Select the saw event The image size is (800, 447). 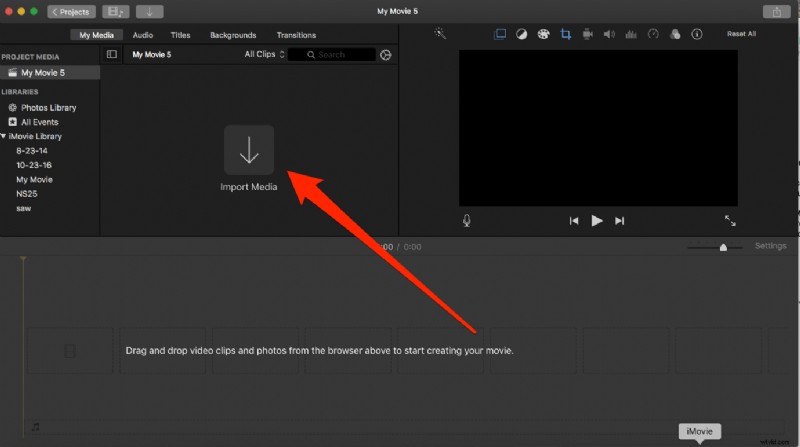coord(23,208)
